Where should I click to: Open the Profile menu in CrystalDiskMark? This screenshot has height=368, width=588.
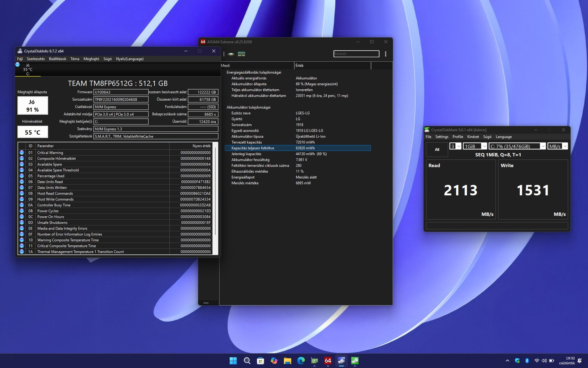click(x=458, y=137)
